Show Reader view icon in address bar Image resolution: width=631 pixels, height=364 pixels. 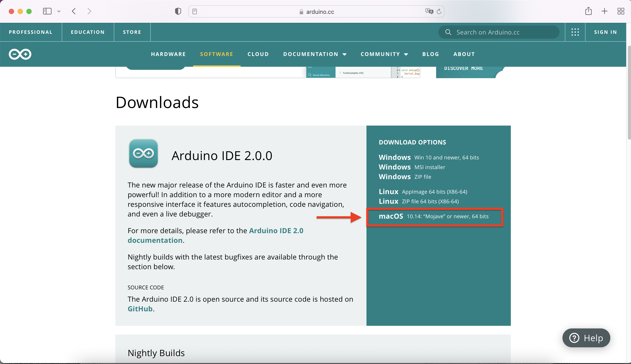click(x=195, y=11)
